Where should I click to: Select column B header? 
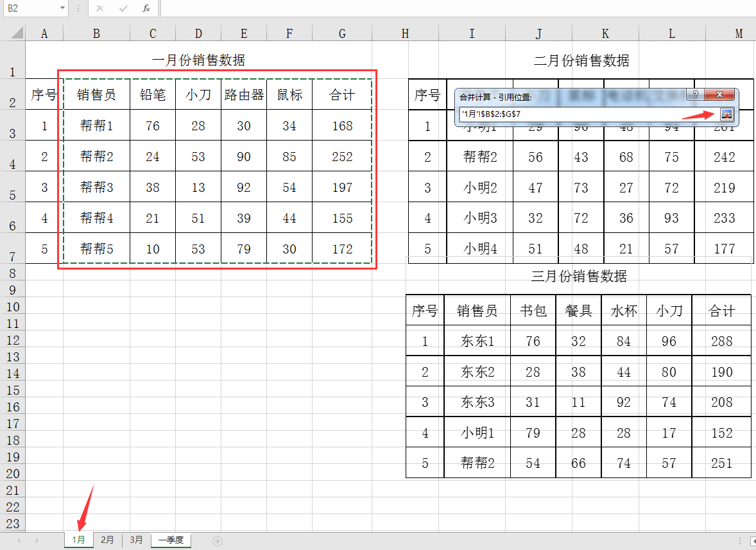click(96, 33)
